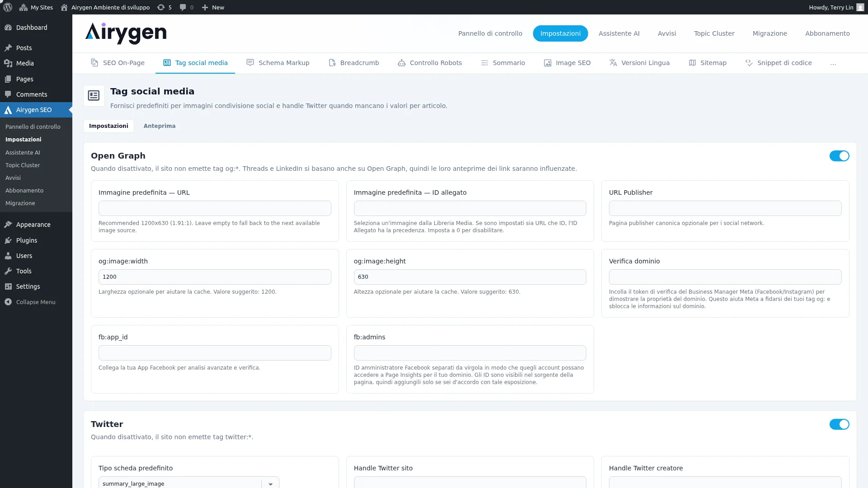
Task: Click the Media library icon
Action: pos(8,63)
